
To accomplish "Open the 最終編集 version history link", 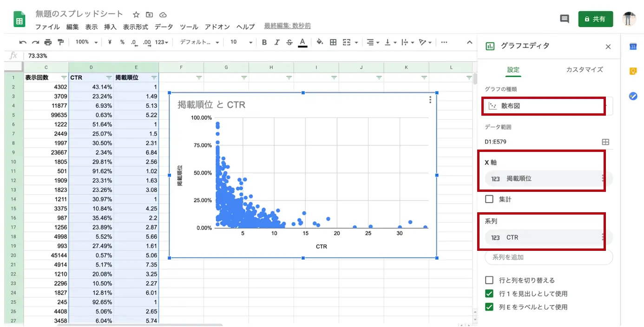I will coord(288,26).
